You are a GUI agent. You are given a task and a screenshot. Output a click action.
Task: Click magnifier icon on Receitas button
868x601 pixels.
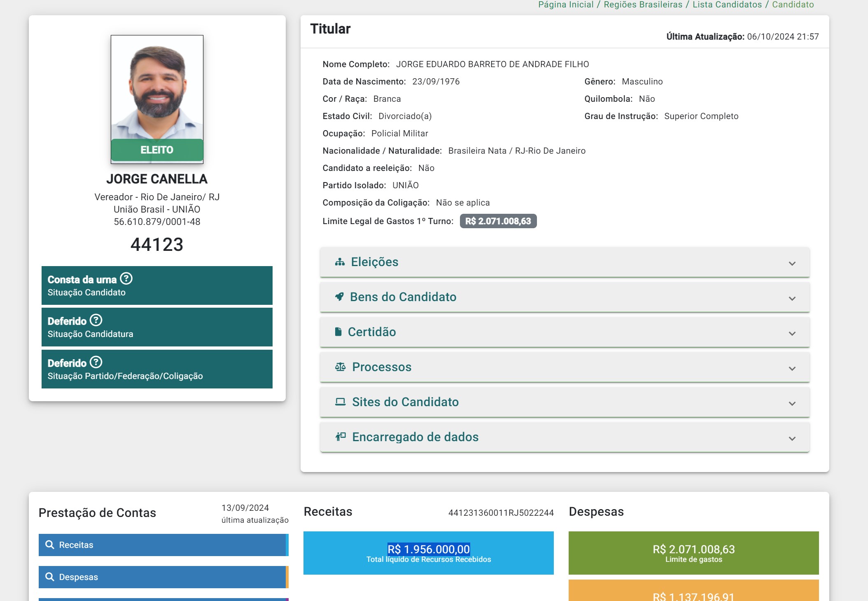coord(50,545)
